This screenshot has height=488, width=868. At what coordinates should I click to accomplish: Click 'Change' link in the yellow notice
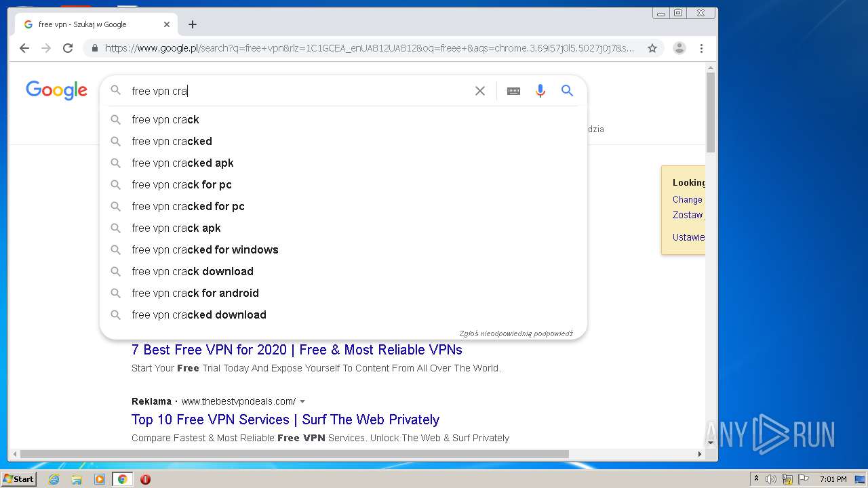coord(688,199)
